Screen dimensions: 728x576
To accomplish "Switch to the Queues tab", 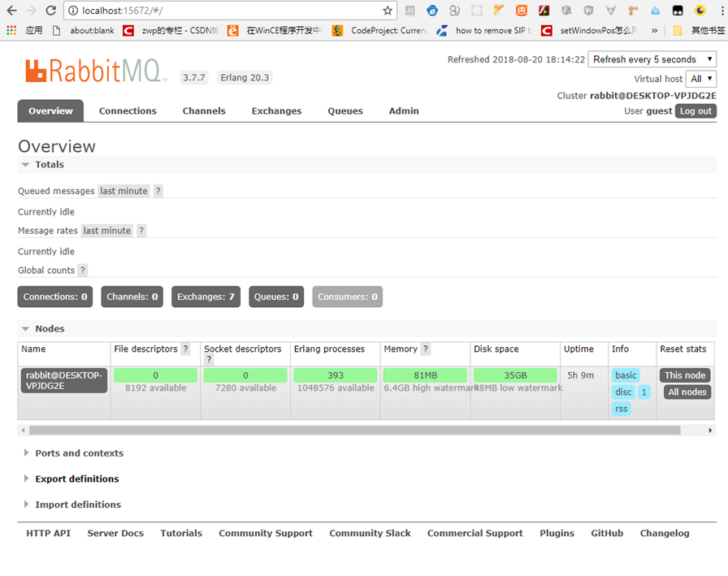I will pyautogui.click(x=345, y=111).
